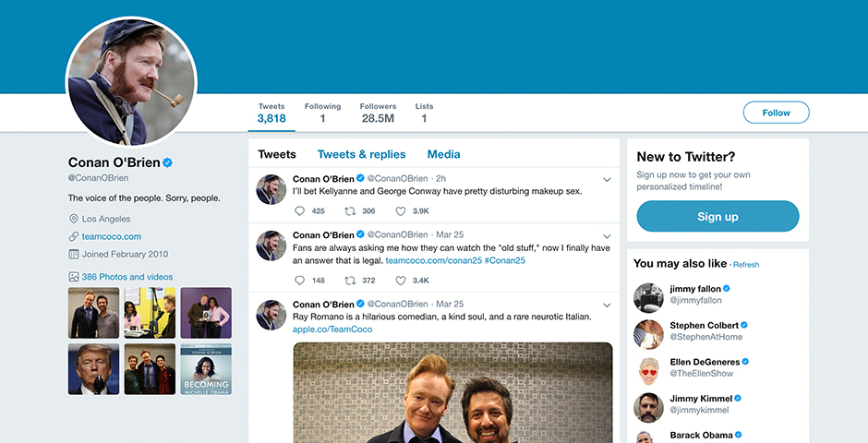Click the @jimmyfallon handle
This screenshot has width=868, height=443.
point(696,300)
